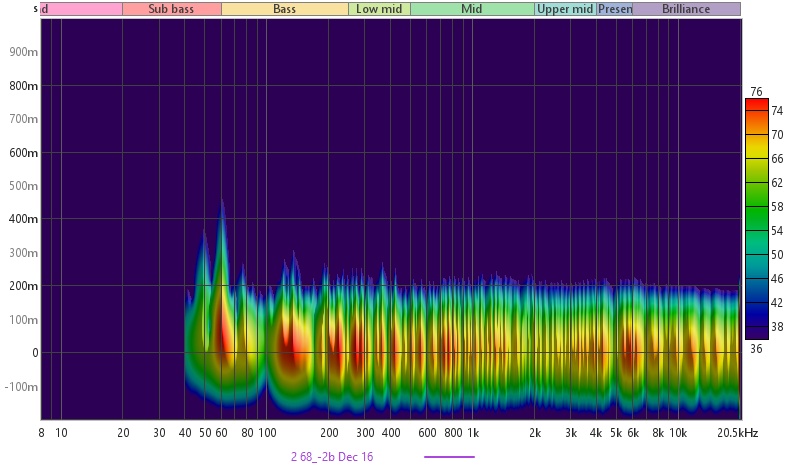This screenshot has height=472, width=800.
Task: Click the 1k frequency axis label
Action: (474, 433)
